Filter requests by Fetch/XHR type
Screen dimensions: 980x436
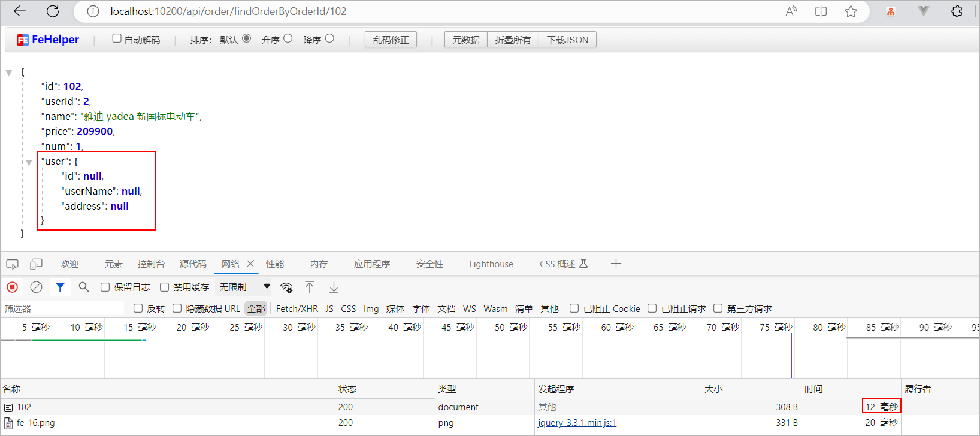[297, 309]
